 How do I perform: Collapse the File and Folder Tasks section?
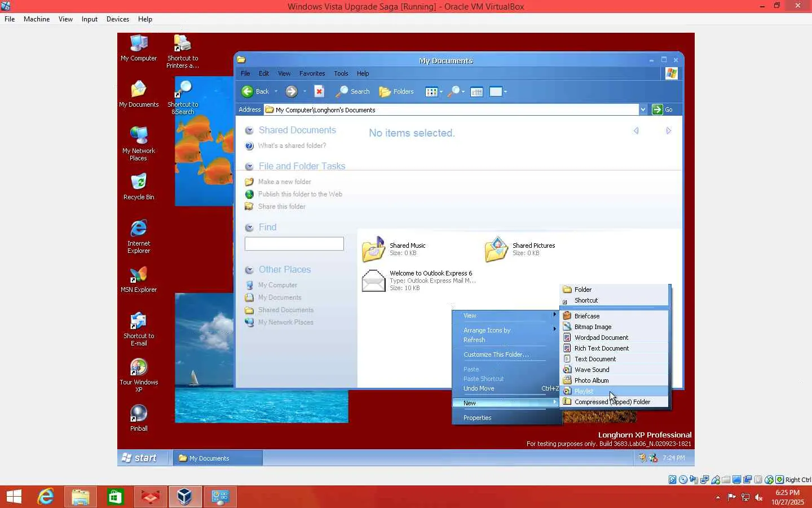pos(249,167)
